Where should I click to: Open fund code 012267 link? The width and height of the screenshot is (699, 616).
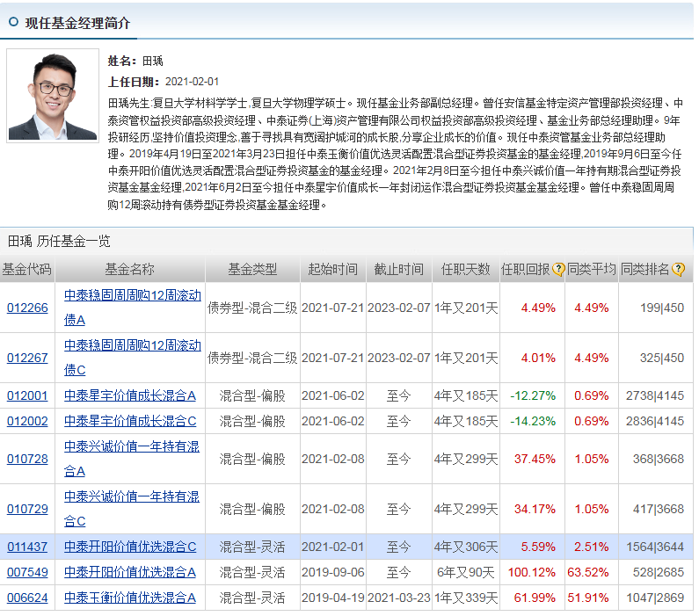pyautogui.click(x=27, y=358)
